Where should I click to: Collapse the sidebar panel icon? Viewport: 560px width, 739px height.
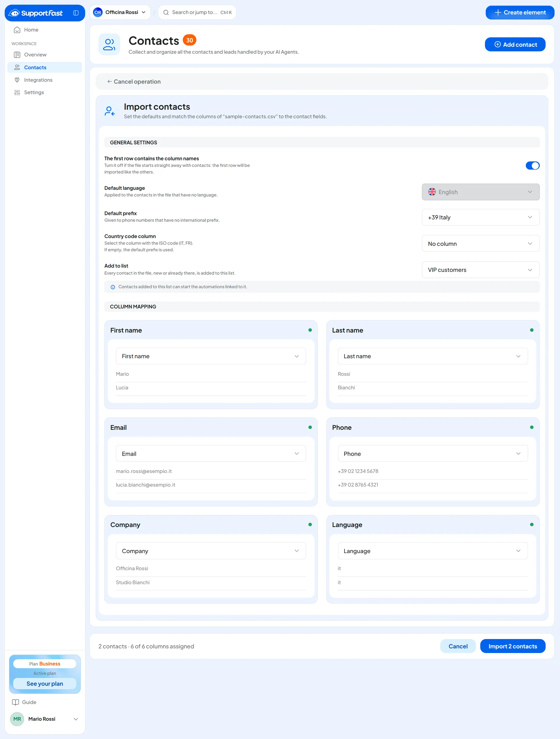[x=76, y=13]
